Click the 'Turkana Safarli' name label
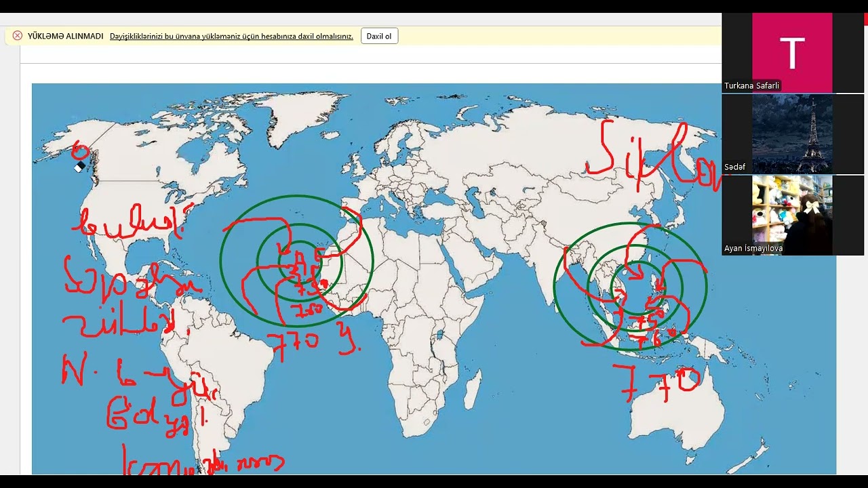This screenshot has height=488, width=868. (752, 86)
